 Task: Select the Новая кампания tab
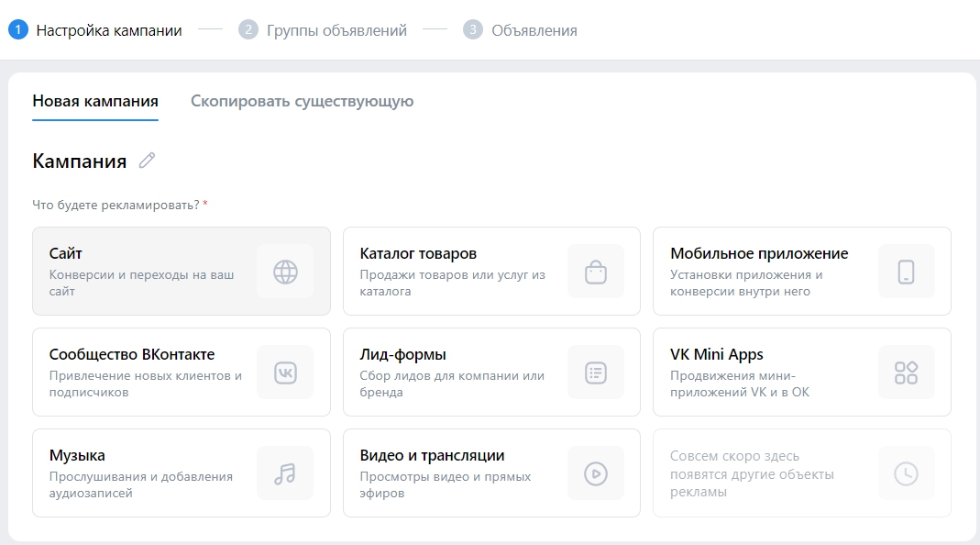pos(95,101)
